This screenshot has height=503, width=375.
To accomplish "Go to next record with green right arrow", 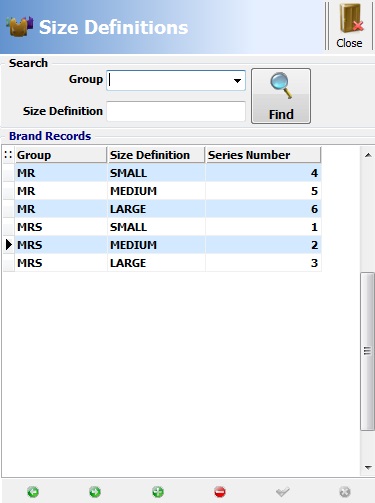I will (x=95, y=492).
